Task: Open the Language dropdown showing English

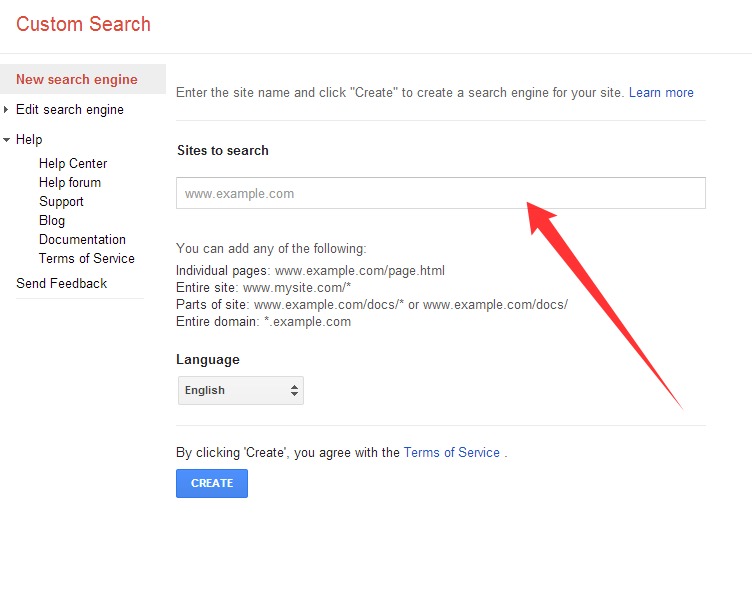Action: (240, 390)
